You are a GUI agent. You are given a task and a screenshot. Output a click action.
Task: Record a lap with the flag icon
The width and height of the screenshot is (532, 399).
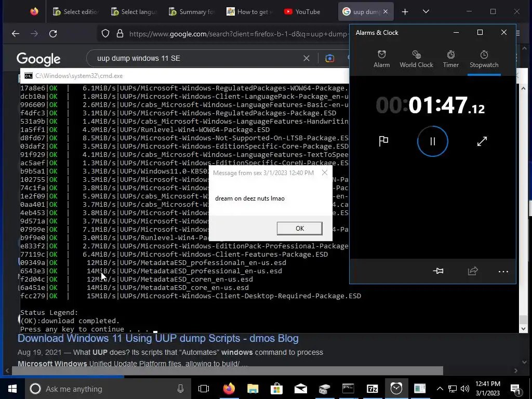[383, 141]
